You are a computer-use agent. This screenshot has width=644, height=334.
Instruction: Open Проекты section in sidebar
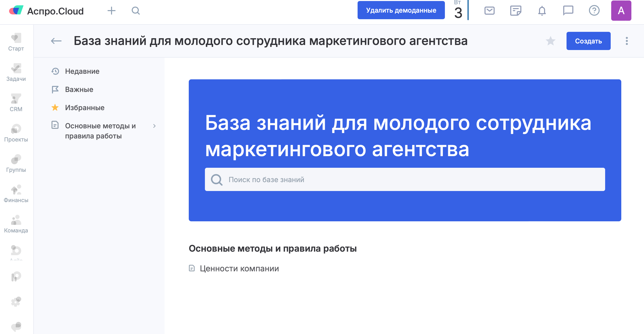(16, 133)
